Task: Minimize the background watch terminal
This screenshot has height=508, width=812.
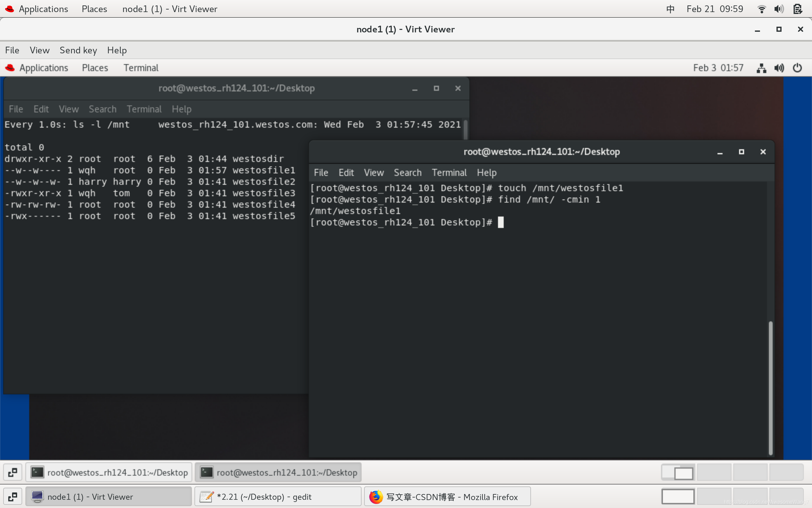Action: [415, 89]
